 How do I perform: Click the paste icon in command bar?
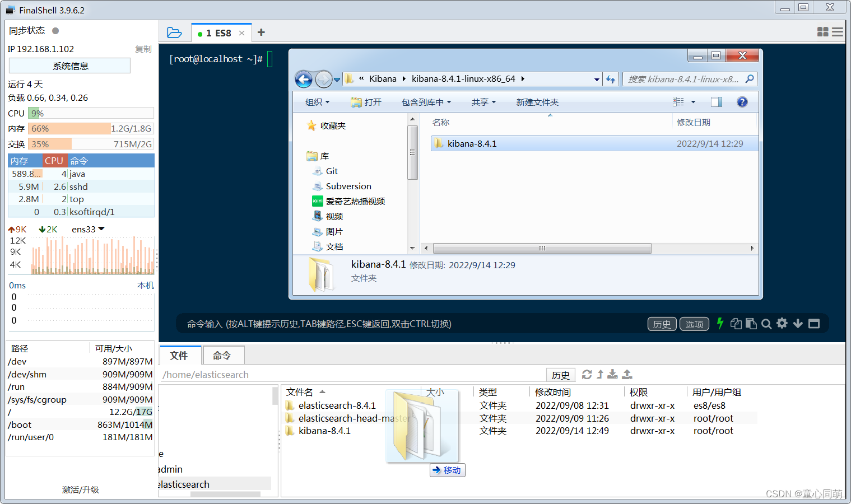pyautogui.click(x=751, y=324)
